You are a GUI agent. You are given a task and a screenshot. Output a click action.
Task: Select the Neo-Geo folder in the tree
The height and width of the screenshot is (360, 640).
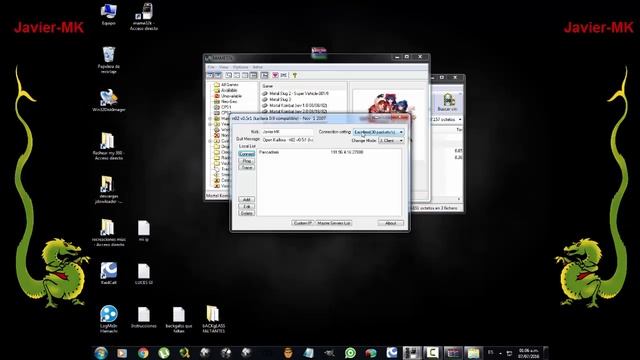coord(229,102)
